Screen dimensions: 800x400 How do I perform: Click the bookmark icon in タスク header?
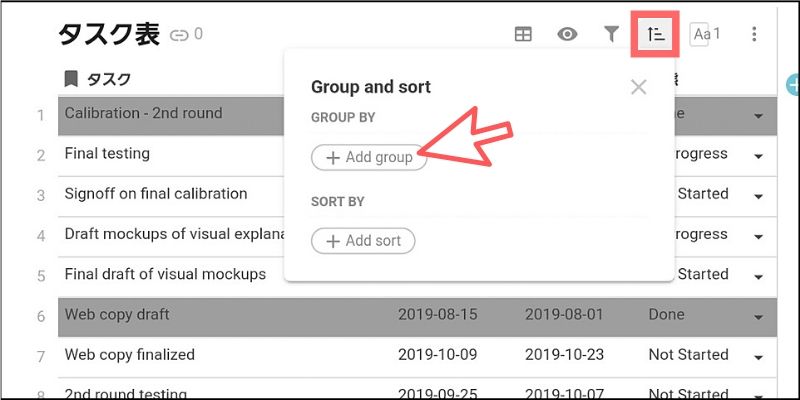click(71, 79)
